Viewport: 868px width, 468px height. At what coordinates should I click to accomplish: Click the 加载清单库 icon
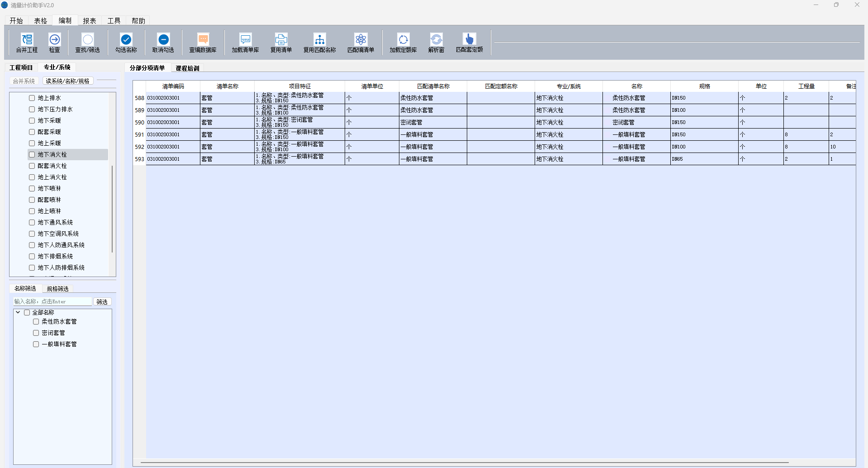[x=246, y=39]
